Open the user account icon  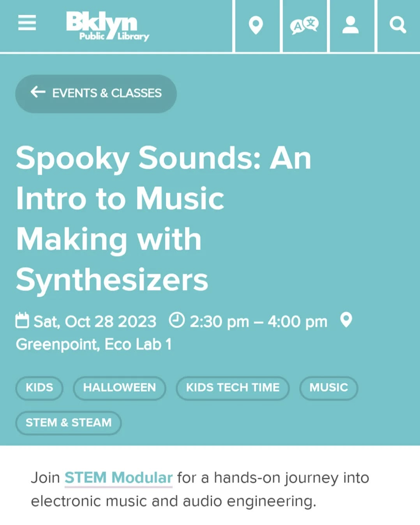pos(351,26)
